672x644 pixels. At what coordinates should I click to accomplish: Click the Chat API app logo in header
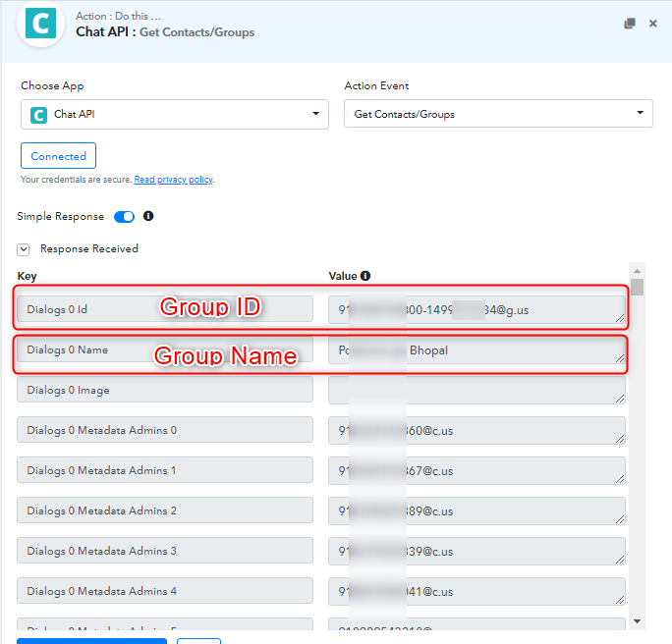click(x=40, y=24)
